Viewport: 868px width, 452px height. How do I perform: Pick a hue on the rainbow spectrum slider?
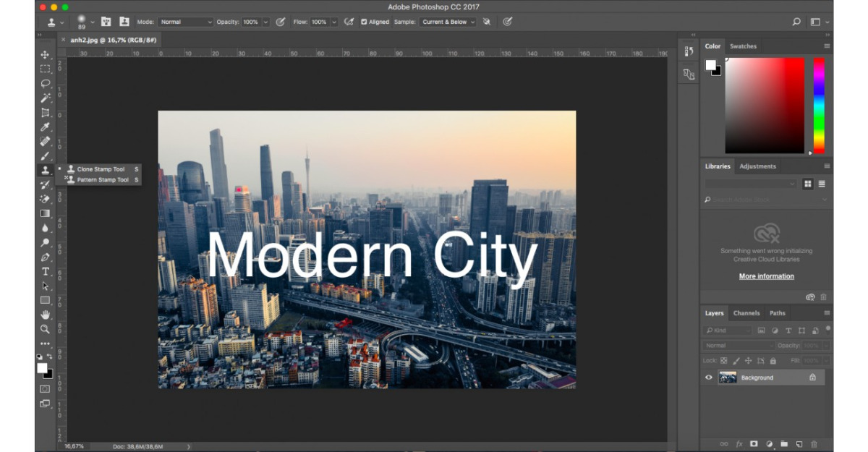pos(819,106)
